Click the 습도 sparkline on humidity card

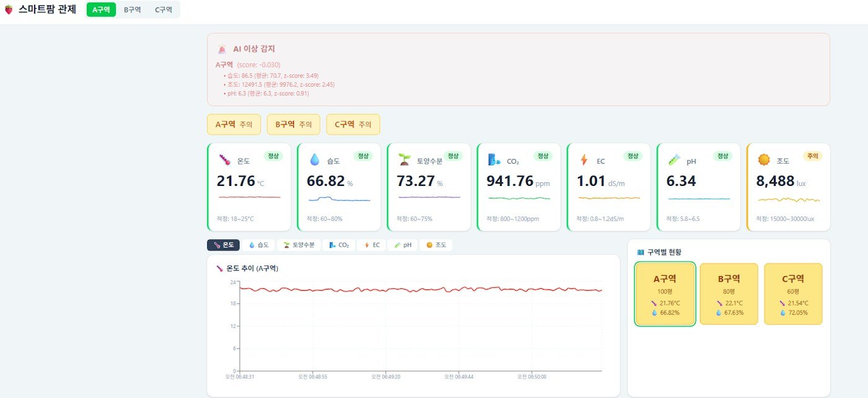coord(339,199)
